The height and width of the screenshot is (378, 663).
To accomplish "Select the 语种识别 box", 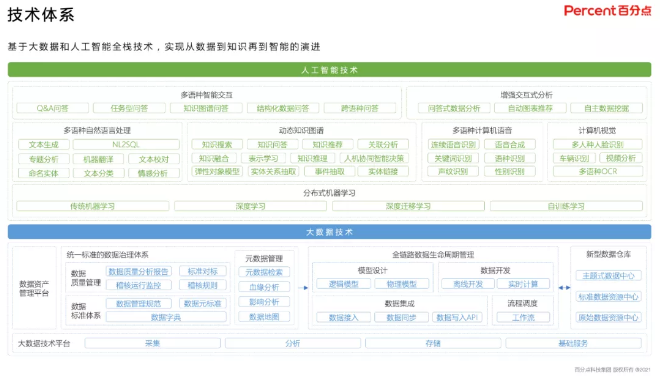I will pyautogui.click(x=510, y=158).
